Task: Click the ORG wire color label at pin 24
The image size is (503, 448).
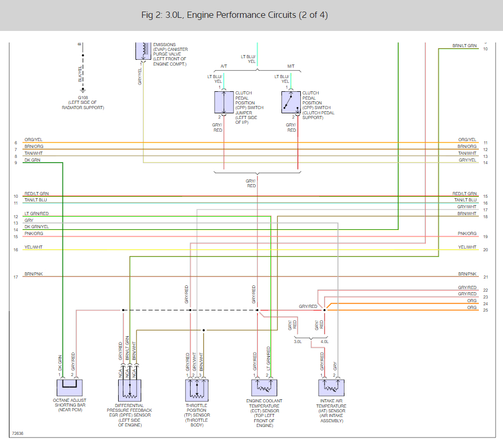Action: [471, 301]
